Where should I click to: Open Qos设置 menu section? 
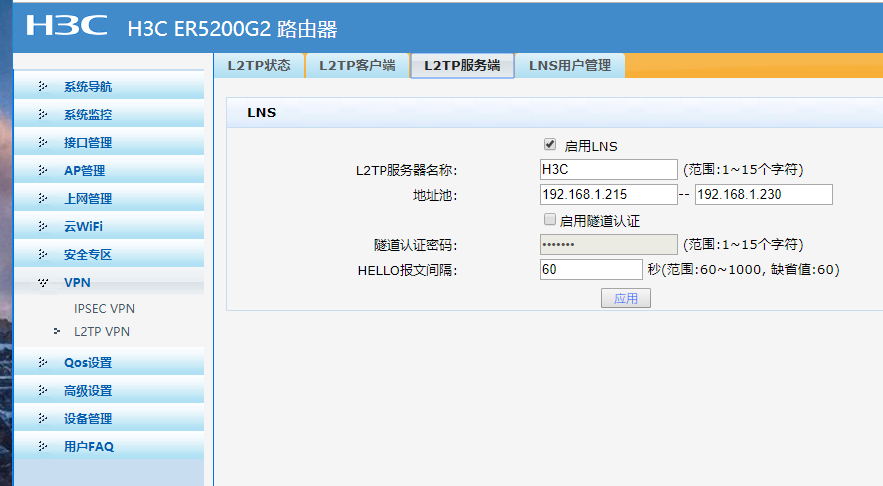coord(109,362)
